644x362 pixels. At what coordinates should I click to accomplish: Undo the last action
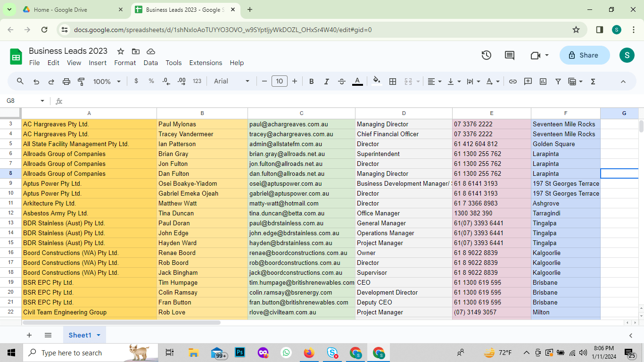36,82
